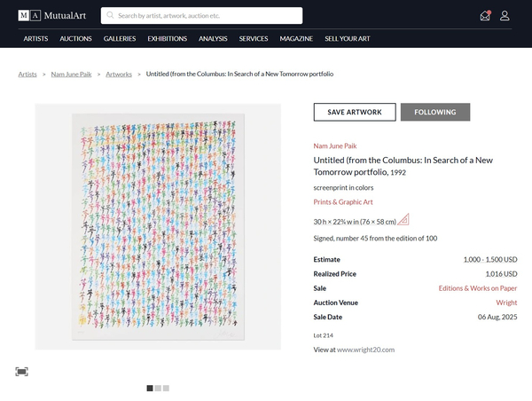Click the artwork image thumbnail
The width and height of the screenshot is (532, 401).
158,226
